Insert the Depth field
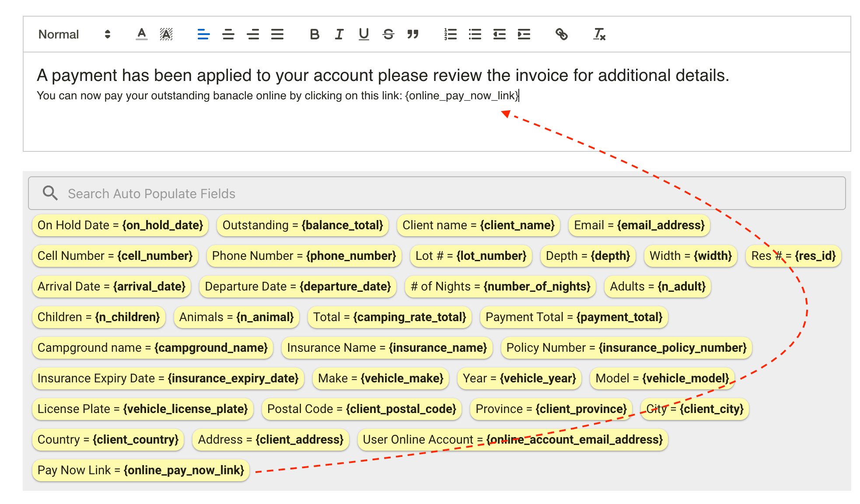Viewport: 860px width, 504px height. pos(588,256)
